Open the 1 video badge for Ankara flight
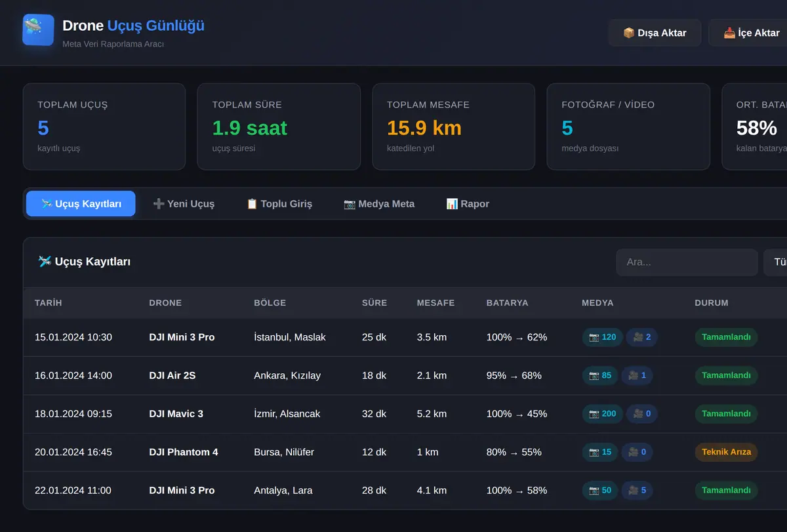This screenshot has height=532, width=787. tap(637, 375)
